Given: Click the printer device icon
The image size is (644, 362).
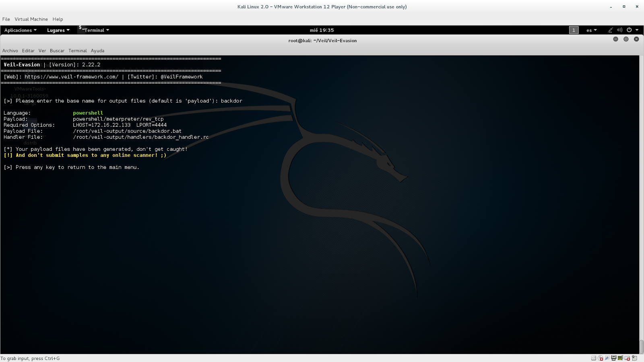Looking at the screenshot, I should [614, 358].
